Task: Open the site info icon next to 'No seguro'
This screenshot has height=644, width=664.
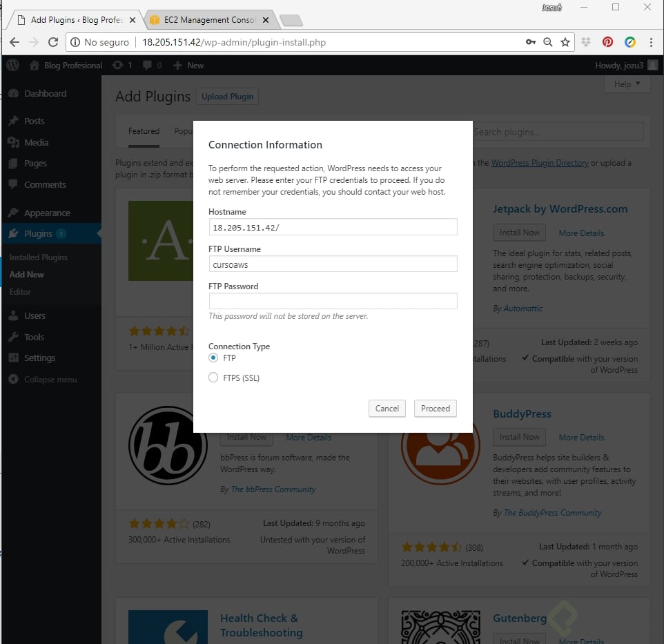Action: pyautogui.click(x=75, y=42)
